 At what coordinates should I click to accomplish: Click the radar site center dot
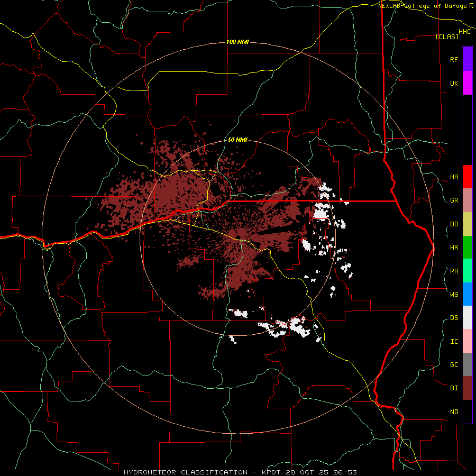coord(239,237)
